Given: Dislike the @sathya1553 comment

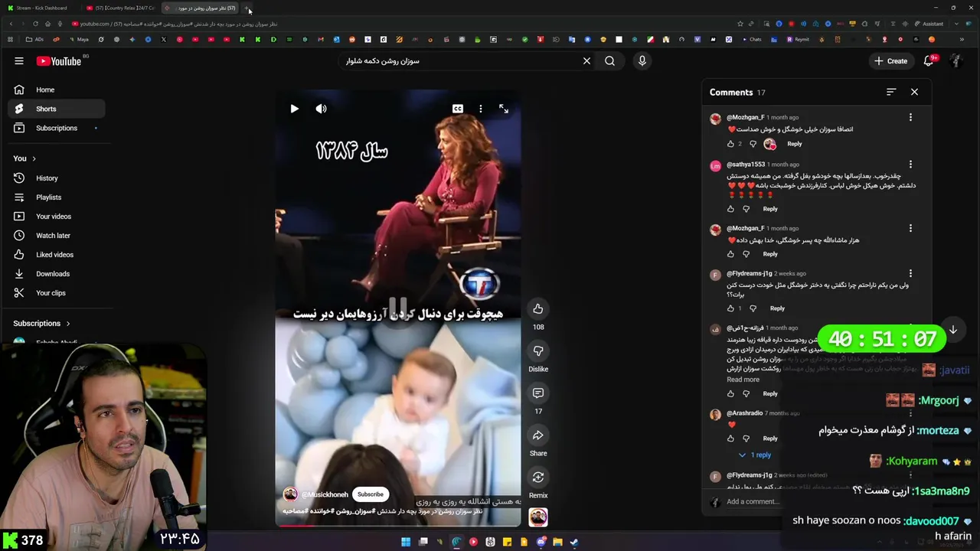Looking at the screenshot, I should click(x=746, y=209).
